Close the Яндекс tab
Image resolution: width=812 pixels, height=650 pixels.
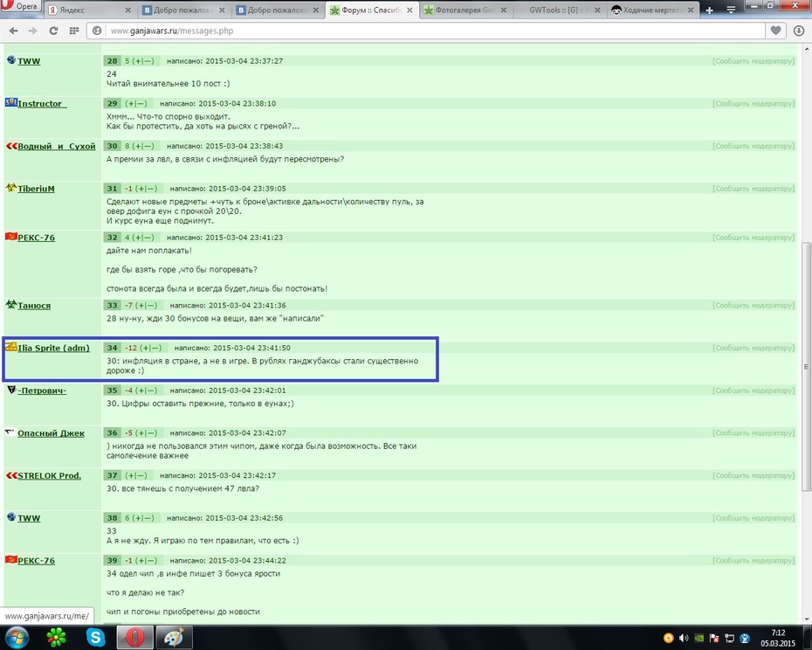[128, 10]
